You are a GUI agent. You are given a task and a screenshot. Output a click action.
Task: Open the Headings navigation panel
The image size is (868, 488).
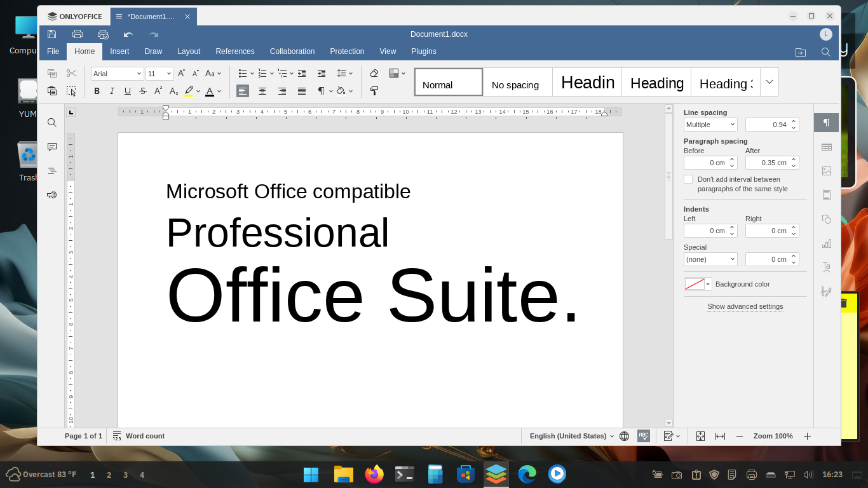pos(52,171)
